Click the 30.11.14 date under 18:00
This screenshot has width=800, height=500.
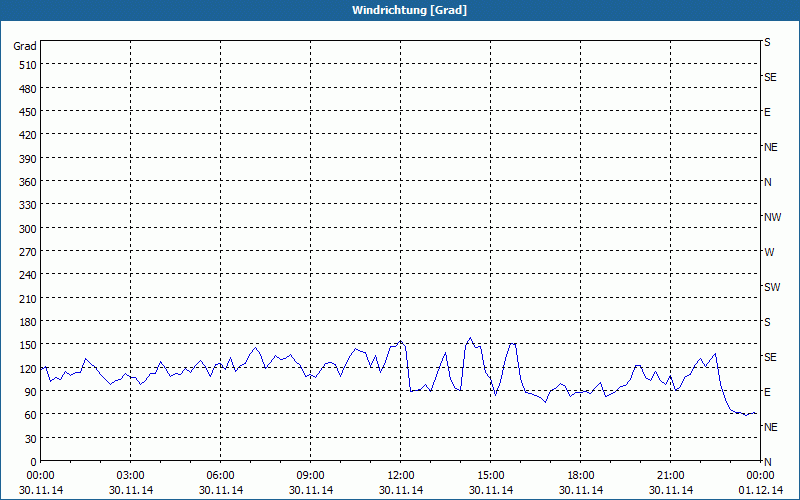581,490
